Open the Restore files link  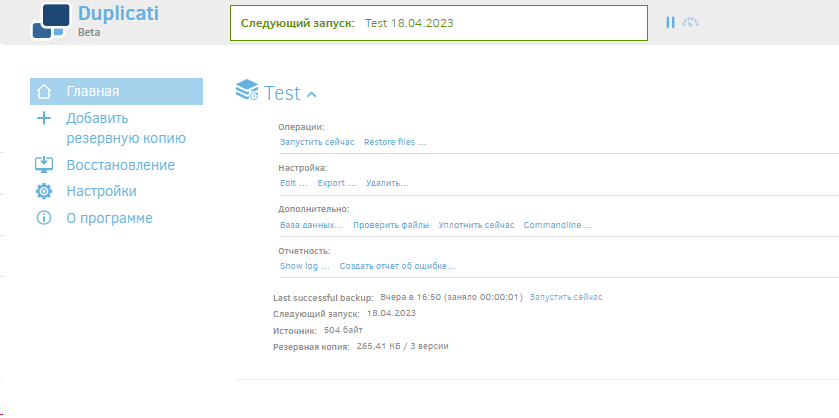click(395, 142)
